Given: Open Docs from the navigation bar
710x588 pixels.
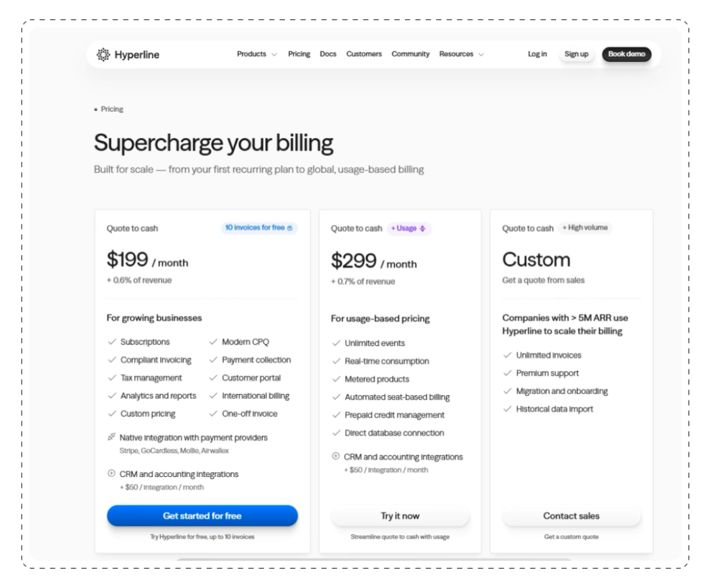Looking at the screenshot, I should pyautogui.click(x=327, y=53).
